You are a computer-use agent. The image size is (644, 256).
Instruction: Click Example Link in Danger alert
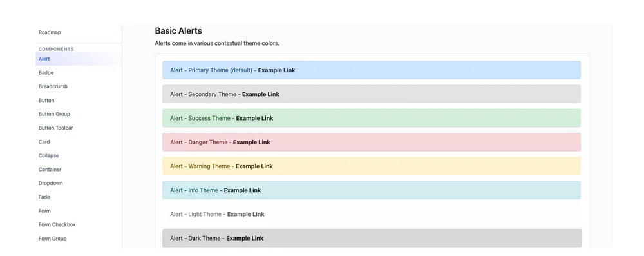click(252, 143)
